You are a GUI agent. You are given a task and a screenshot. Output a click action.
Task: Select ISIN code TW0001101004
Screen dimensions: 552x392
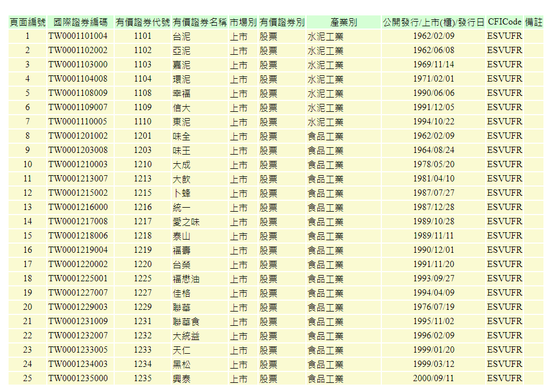[x=78, y=36]
